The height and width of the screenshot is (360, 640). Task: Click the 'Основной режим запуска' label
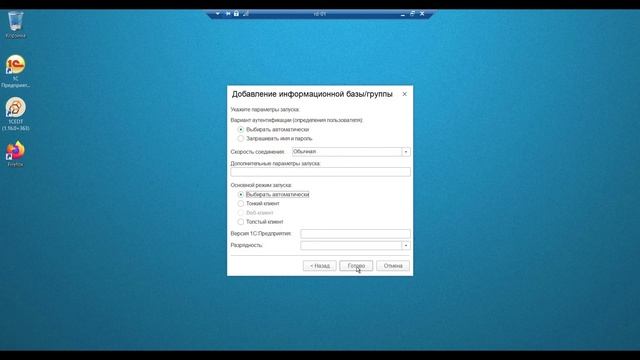pos(261,185)
